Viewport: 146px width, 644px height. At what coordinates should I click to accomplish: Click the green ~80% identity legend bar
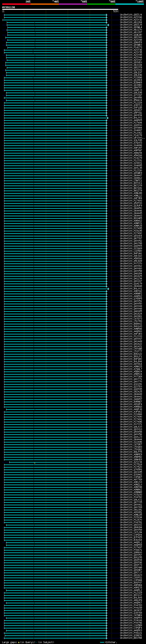101,4
